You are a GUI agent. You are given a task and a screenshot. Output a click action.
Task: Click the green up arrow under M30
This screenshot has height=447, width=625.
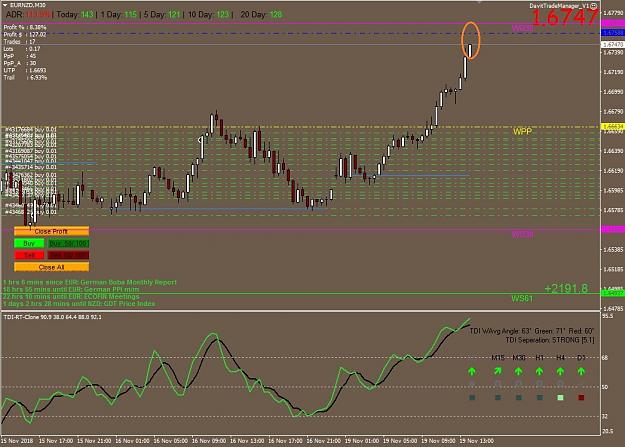(x=518, y=371)
